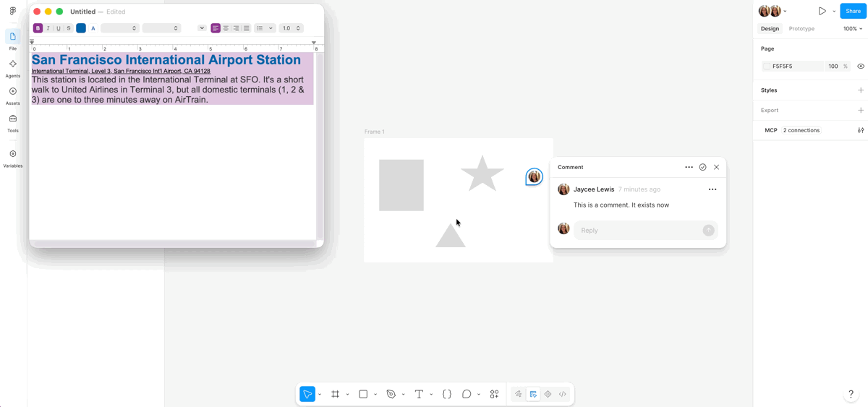Select the Move tool in bottom toolbar

pyautogui.click(x=307, y=394)
